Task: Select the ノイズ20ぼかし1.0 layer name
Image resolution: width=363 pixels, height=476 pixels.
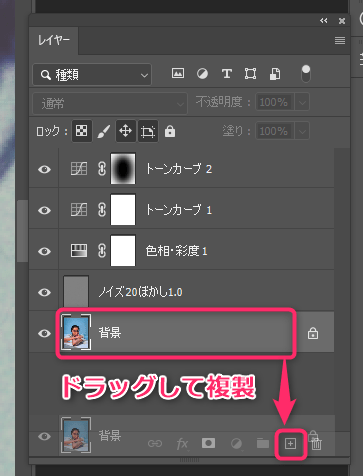Action: pyautogui.click(x=140, y=292)
